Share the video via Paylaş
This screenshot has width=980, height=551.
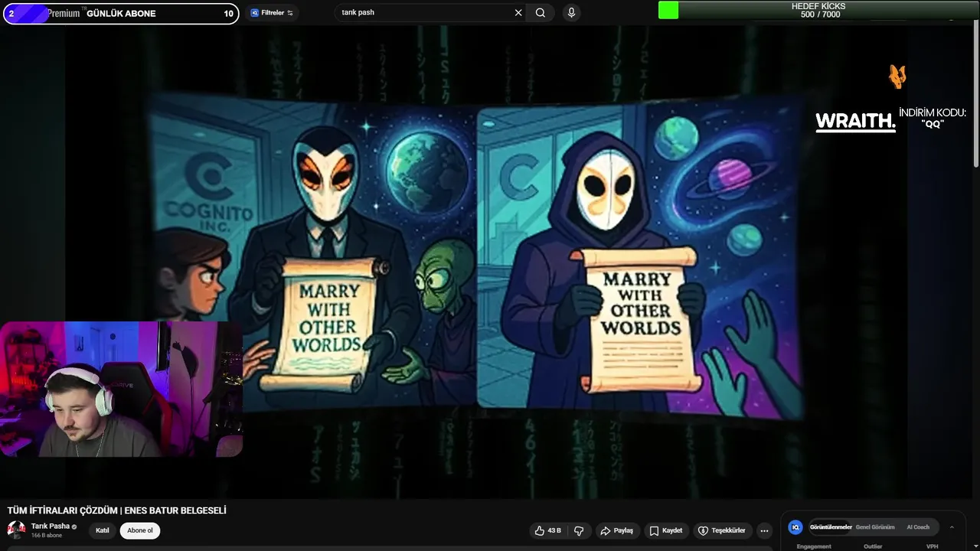[617, 530]
